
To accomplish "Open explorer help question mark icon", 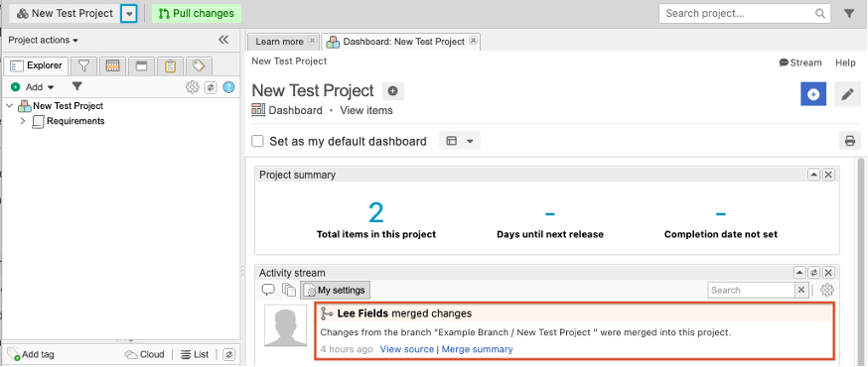I will pos(228,87).
